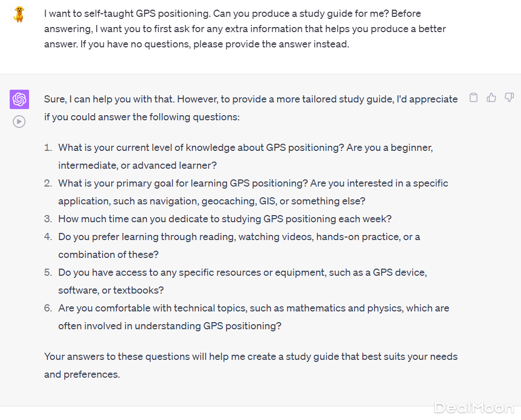Click the closing "Your answers to these questions" paragraph
This screenshot has width=521, height=420.
click(250, 365)
